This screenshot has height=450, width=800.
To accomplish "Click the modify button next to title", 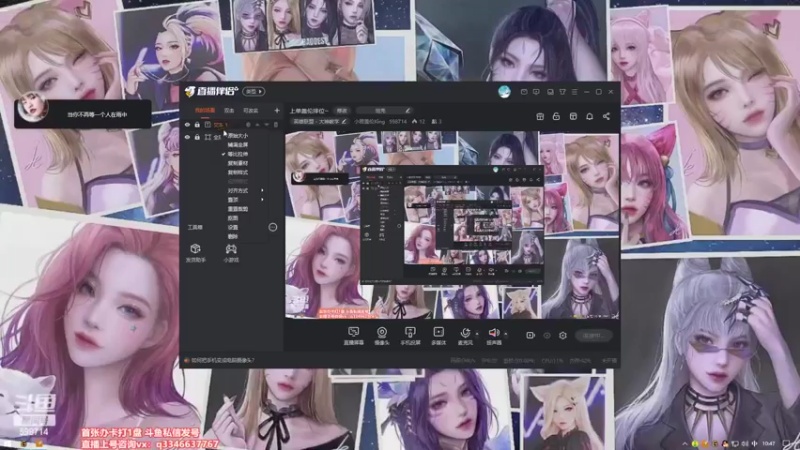I will point(342,110).
